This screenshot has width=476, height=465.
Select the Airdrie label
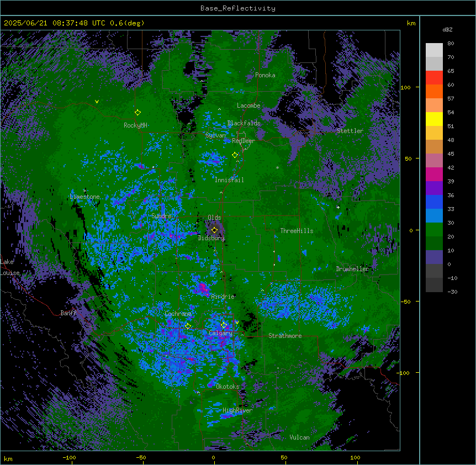pyautogui.click(x=223, y=297)
